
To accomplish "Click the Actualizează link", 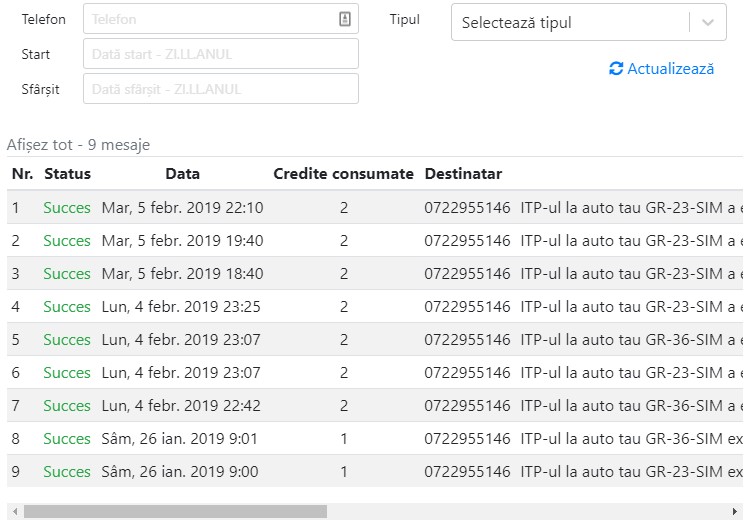I will [670, 69].
